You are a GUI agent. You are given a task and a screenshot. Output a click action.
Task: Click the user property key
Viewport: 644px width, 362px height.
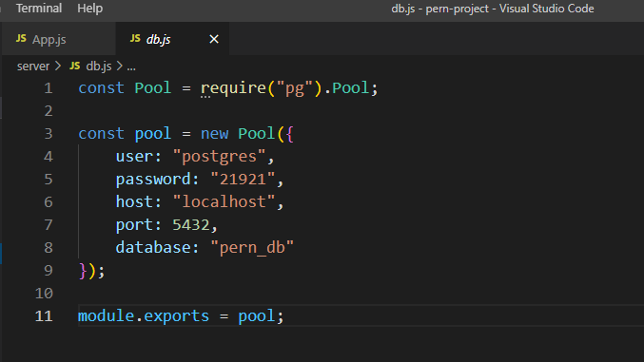(134, 157)
